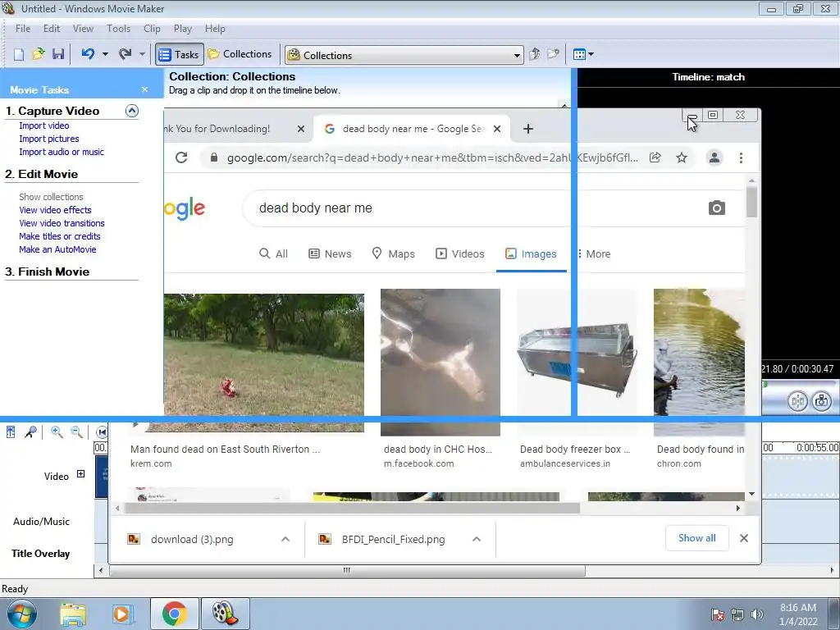
Task: Open the File menu
Action: click(23, 29)
